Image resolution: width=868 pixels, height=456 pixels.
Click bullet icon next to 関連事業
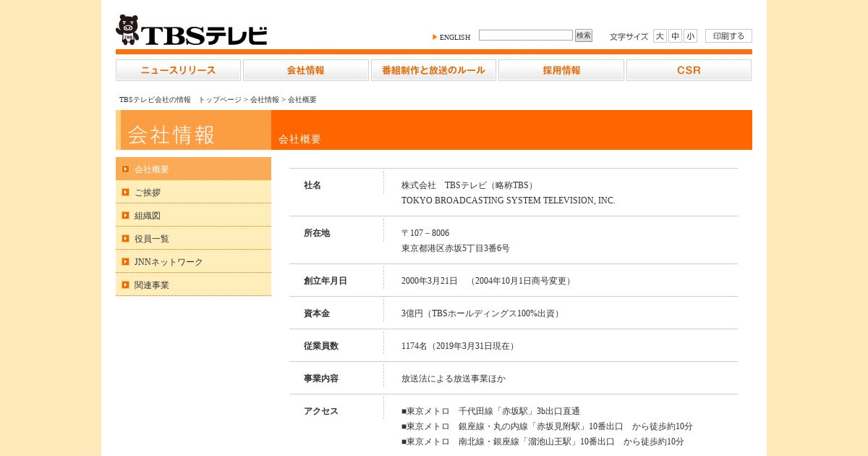(125, 284)
